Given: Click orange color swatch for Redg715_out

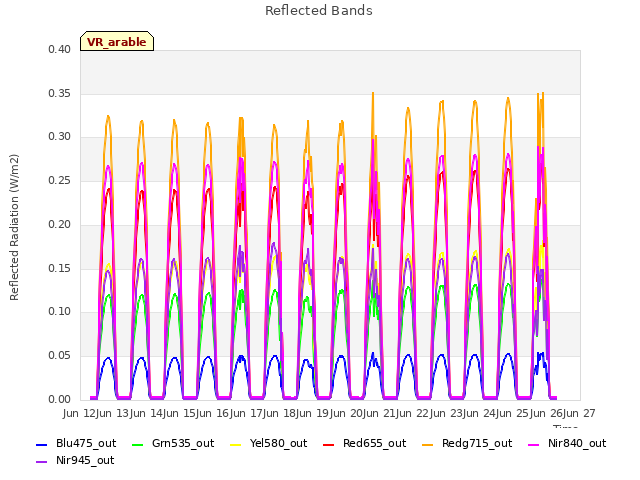Looking at the screenshot, I should [428, 444].
